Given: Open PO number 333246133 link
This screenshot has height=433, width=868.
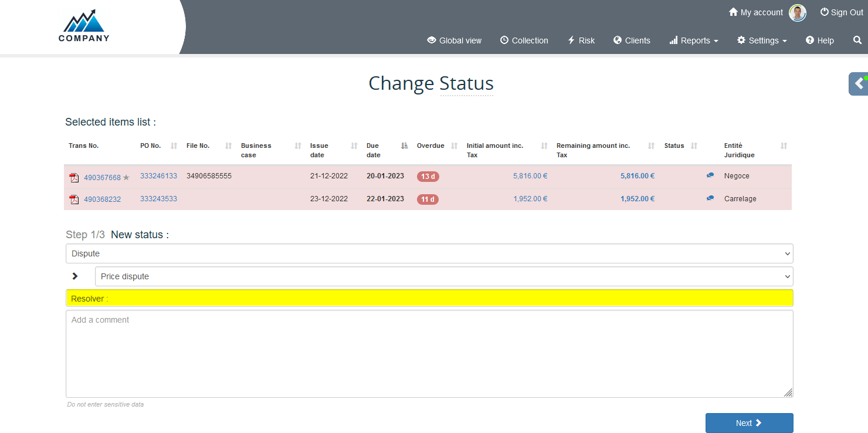Looking at the screenshot, I should point(158,176).
